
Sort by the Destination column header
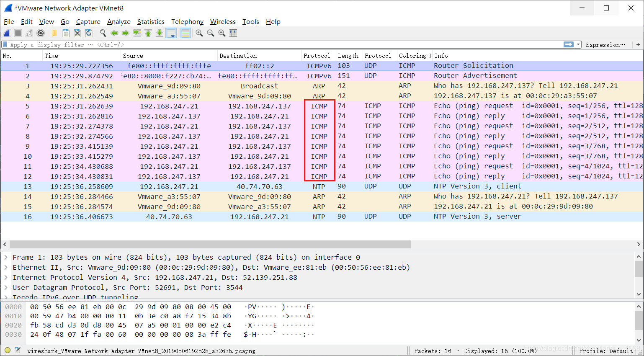click(x=260, y=56)
